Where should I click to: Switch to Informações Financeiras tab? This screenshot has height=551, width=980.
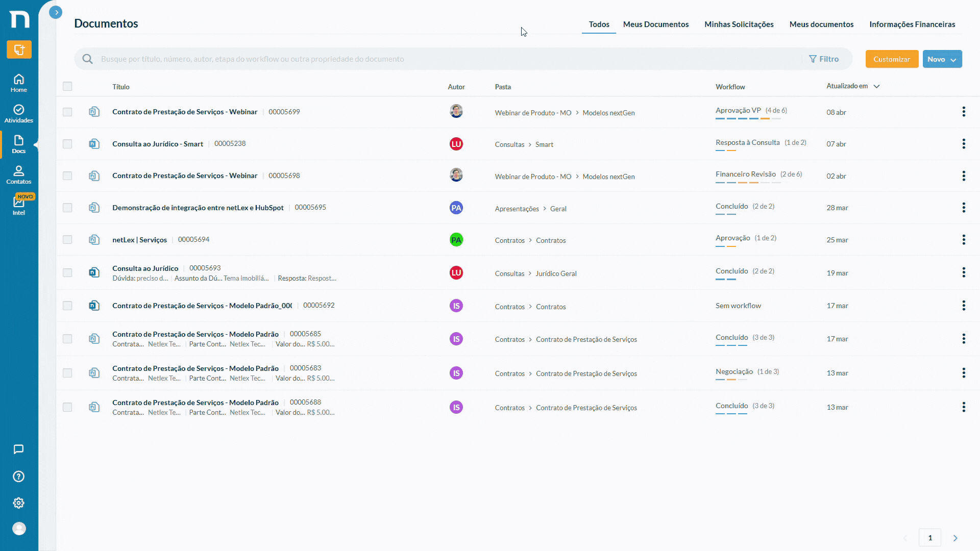point(912,24)
